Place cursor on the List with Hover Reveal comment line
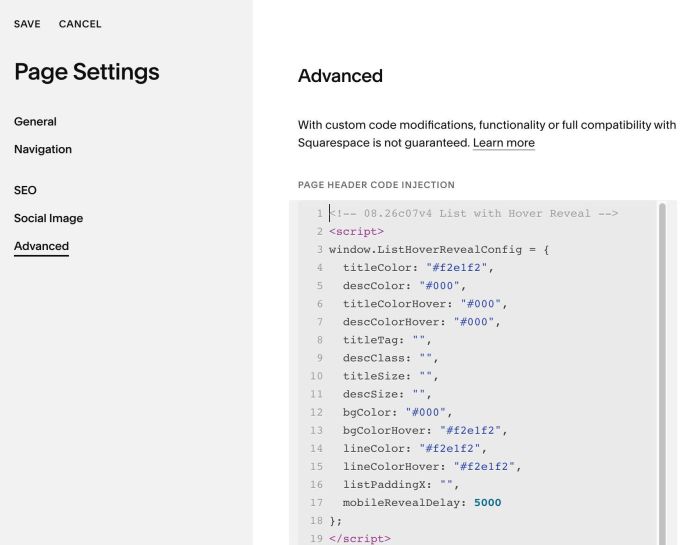Screen dimensions: 700x545 click(x=473, y=213)
